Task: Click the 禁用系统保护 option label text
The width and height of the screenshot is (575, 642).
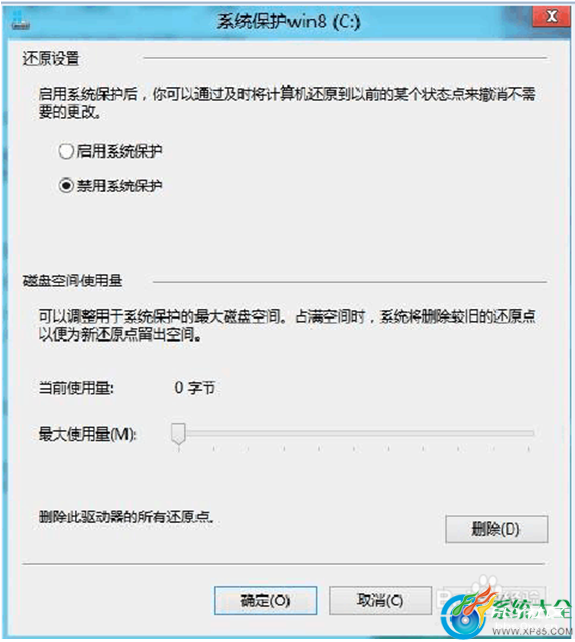Action: (x=120, y=185)
